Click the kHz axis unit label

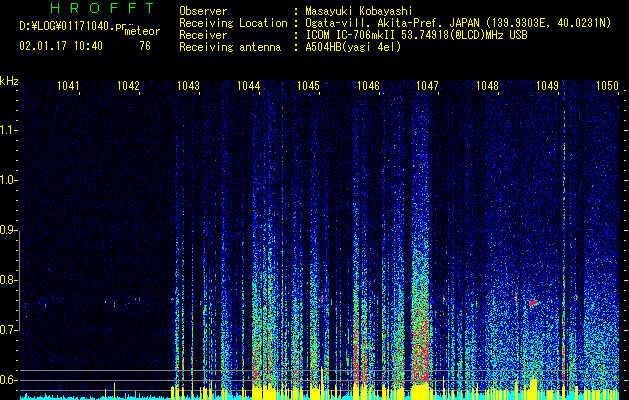click(9, 81)
